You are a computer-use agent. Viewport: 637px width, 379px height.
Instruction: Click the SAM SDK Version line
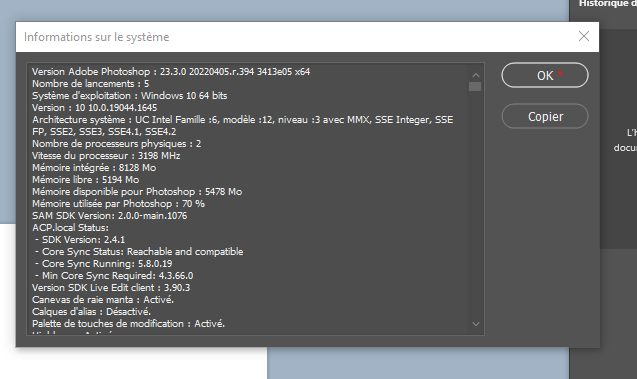pos(110,216)
